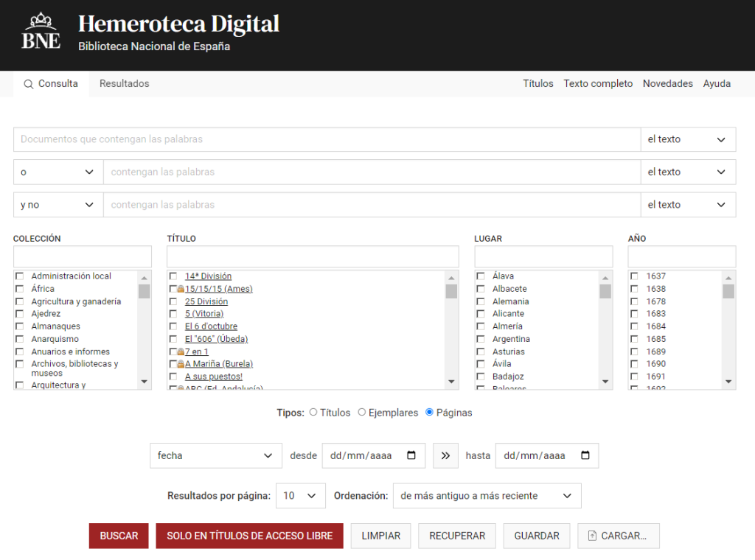755x560 pixels.
Task: Click the BUSCAR button
Action: tap(119, 536)
